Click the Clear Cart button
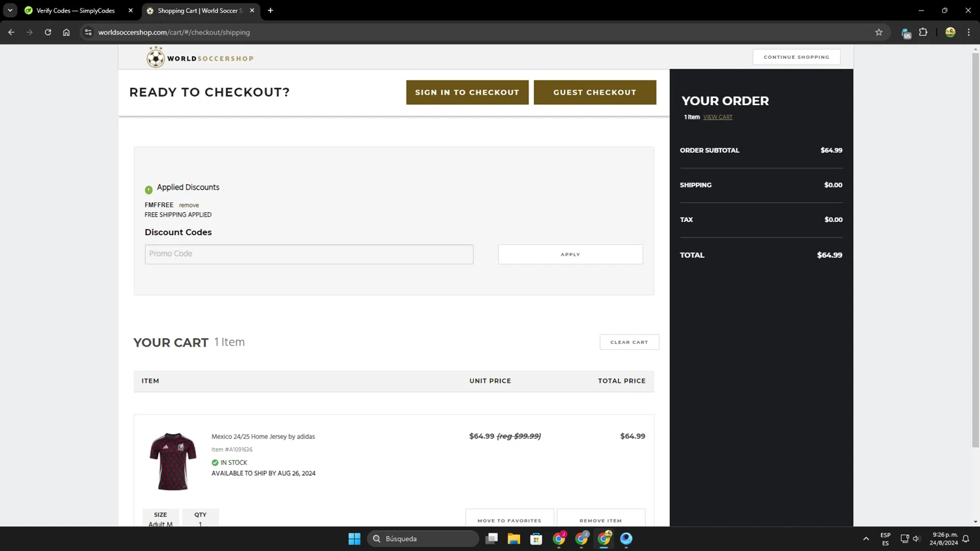The height and width of the screenshot is (551, 980). point(629,342)
